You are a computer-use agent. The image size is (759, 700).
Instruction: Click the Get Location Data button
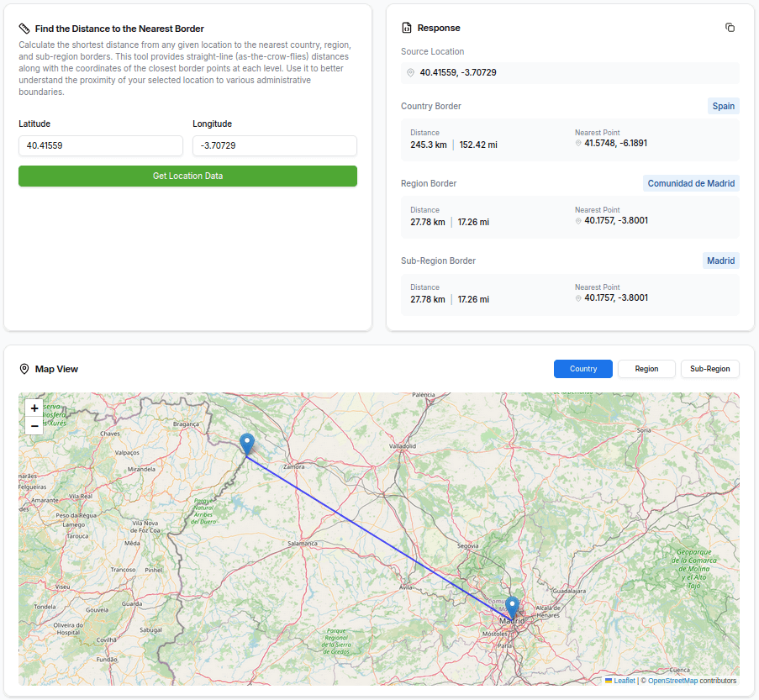pyautogui.click(x=187, y=176)
